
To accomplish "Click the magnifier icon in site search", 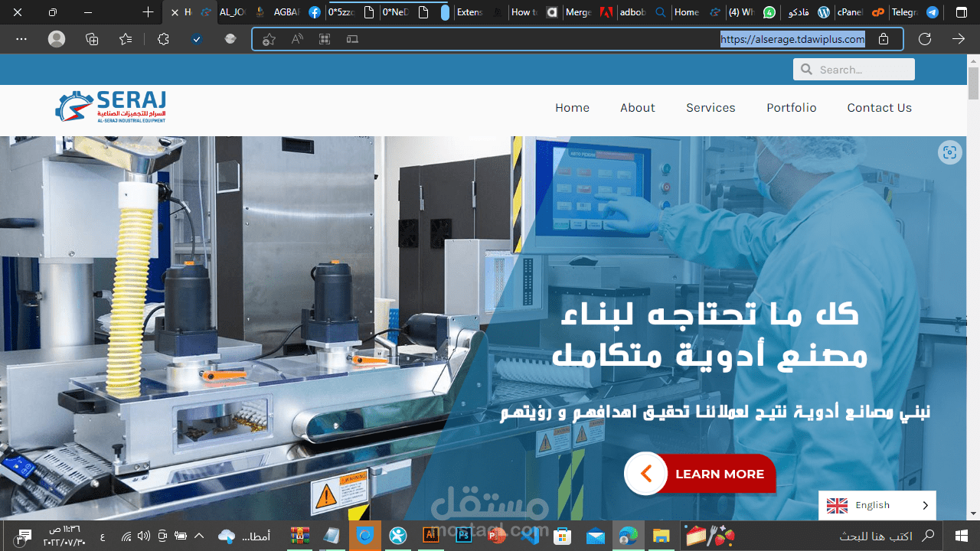I will (x=806, y=70).
